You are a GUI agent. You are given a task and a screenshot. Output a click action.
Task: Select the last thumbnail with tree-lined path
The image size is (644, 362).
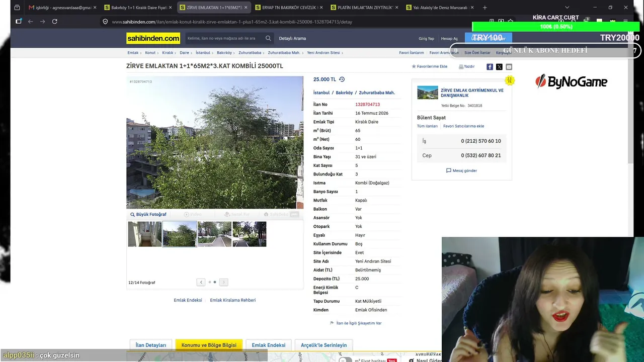pos(250,234)
